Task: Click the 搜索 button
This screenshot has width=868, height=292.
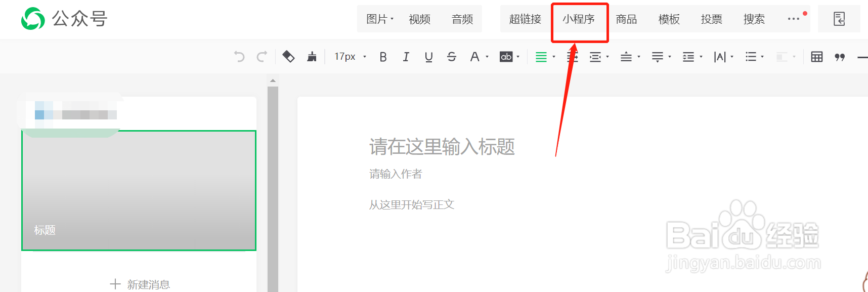Action: click(x=754, y=19)
